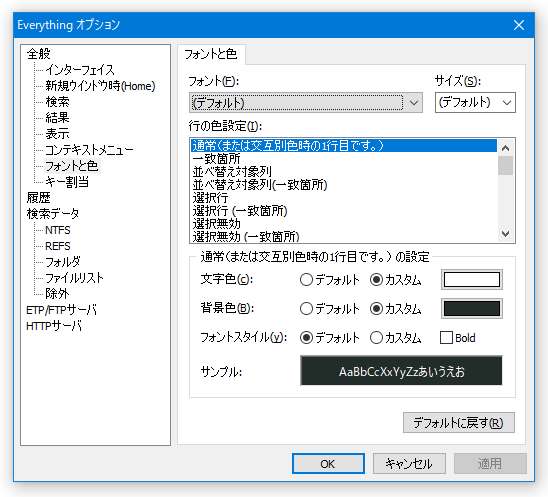Click the list scrollbar down arrow
The height and width of the screenshot is (497, 548).
[x=505, y=233]
